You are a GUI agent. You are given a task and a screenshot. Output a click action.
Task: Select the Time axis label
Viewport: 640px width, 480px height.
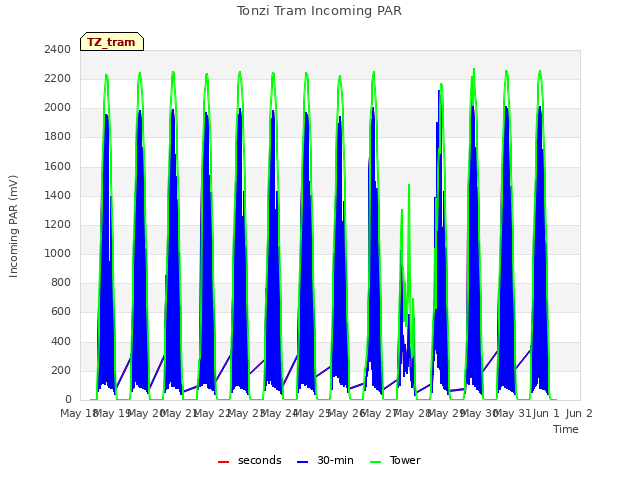(566, 429)
